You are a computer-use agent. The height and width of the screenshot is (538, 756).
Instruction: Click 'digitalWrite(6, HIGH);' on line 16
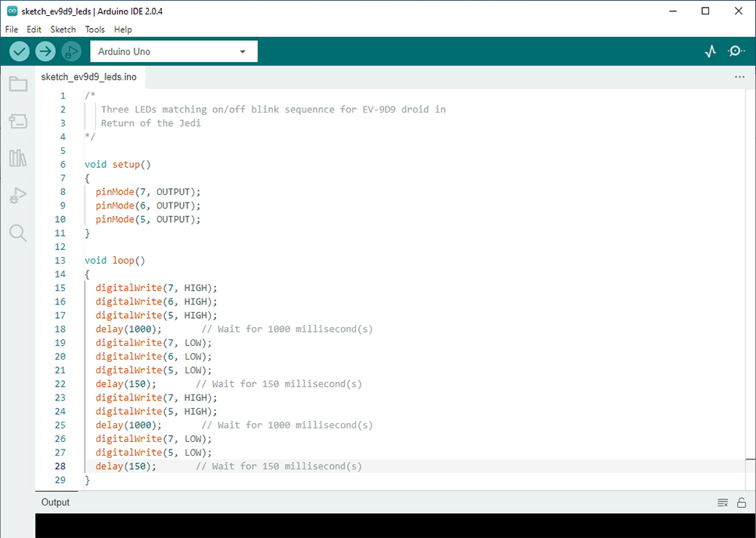[156, 301]
